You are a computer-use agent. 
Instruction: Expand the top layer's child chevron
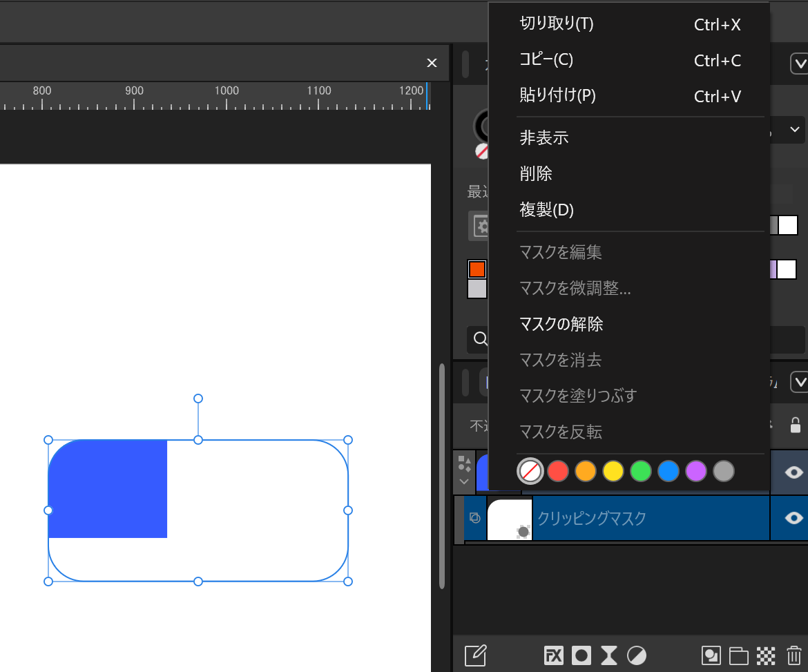click(464, 482)
